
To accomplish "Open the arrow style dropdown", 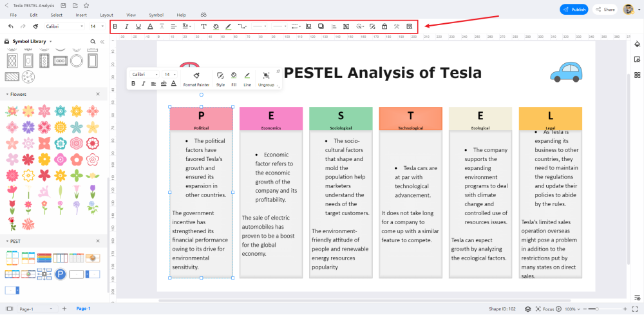I will tap(296, 26).
